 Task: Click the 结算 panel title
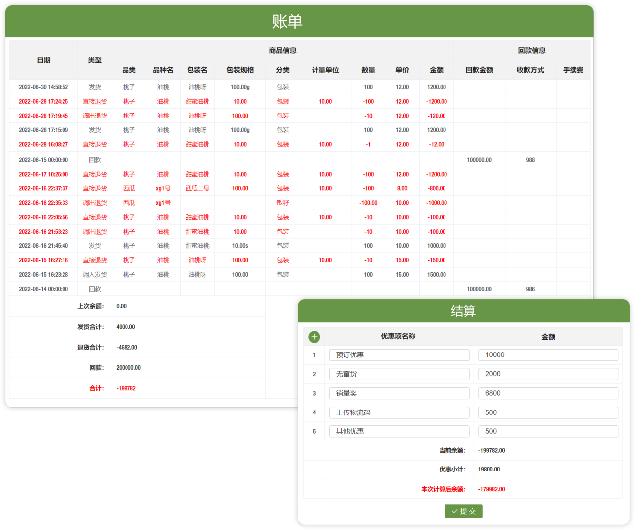point(462,311)
